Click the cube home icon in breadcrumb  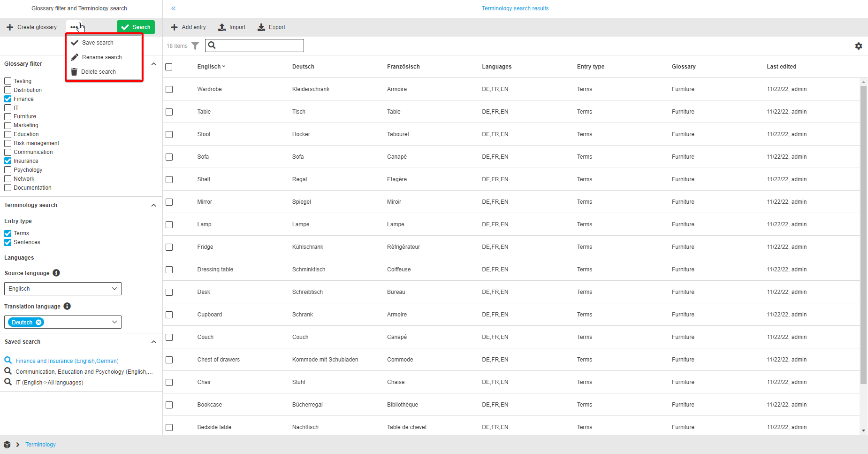point(7,445)
